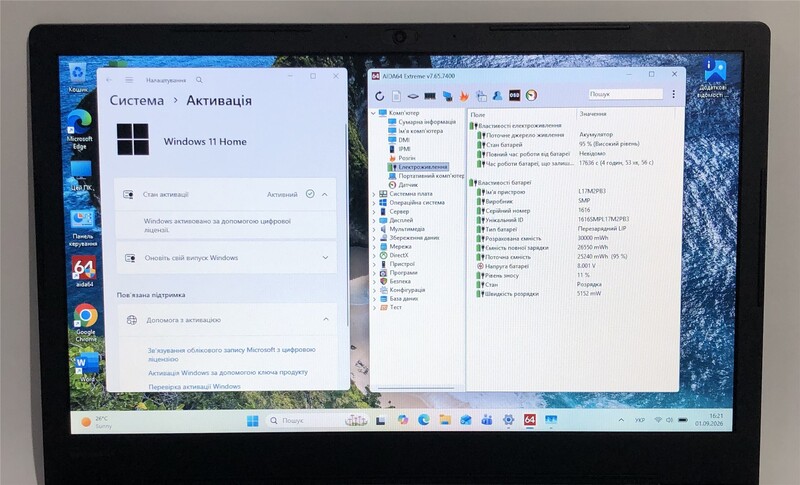This screenshot has width=800, height=485.
Task: Select the Google Chrome desktop icon
Action: coord(85,323)
